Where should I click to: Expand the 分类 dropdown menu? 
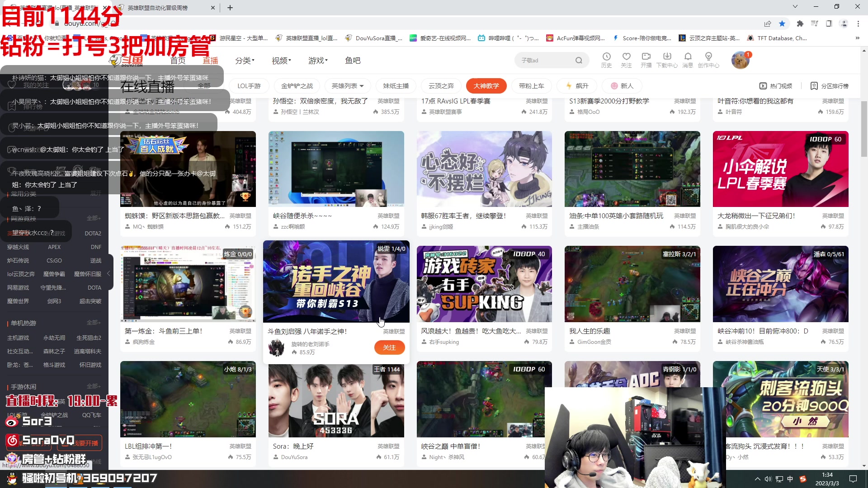pyautogui.click(x=245, y=61)
